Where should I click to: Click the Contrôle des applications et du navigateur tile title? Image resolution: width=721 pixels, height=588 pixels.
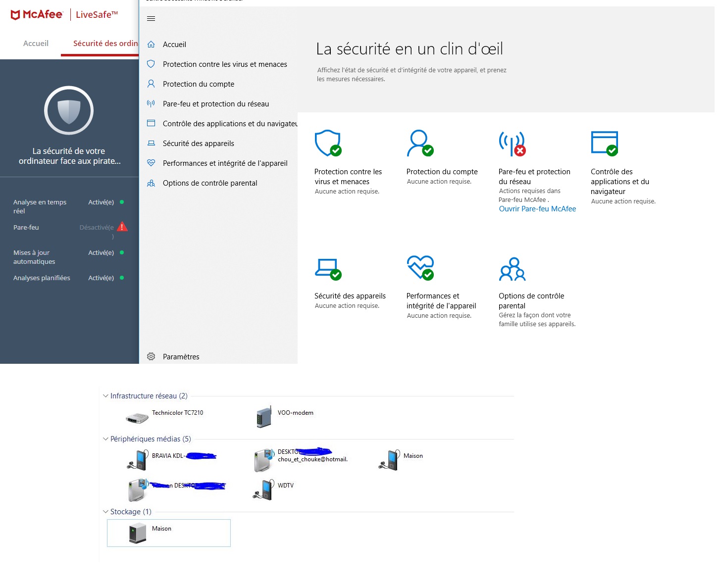point(620,182)
